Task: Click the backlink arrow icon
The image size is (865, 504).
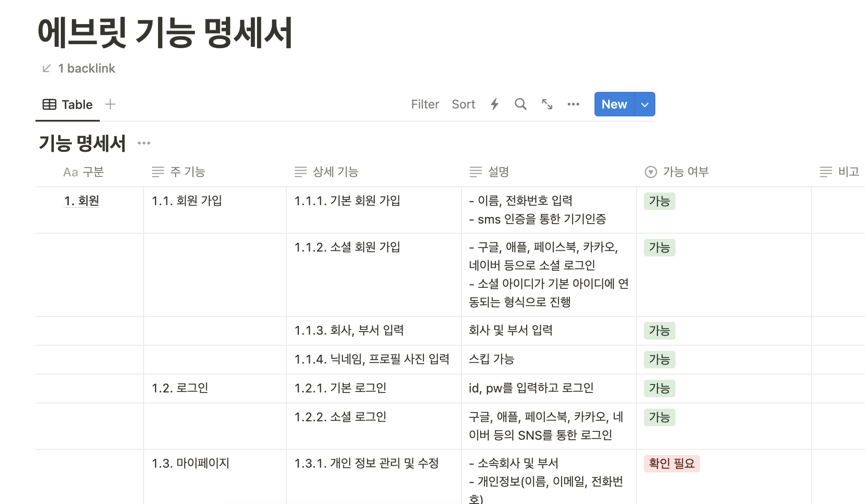Action: (46, 68)
